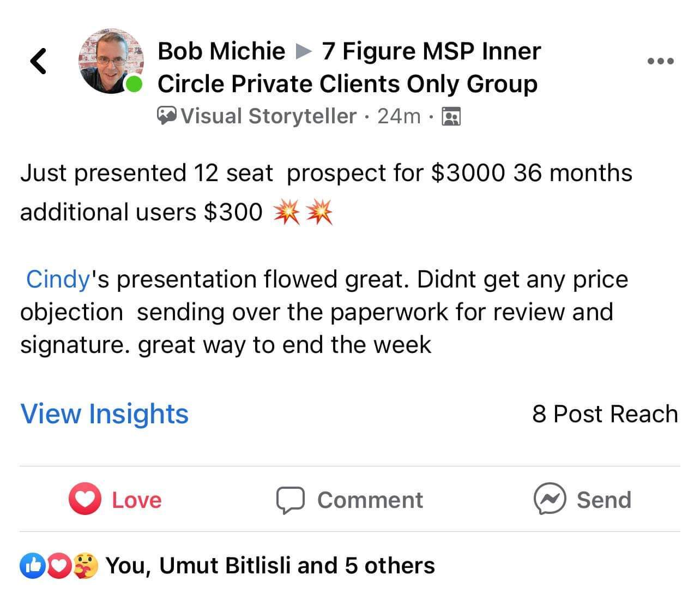Toggle the red Love heart reaction icon
The height and width of the screenshot is (605, 700).
click(85, 499)
